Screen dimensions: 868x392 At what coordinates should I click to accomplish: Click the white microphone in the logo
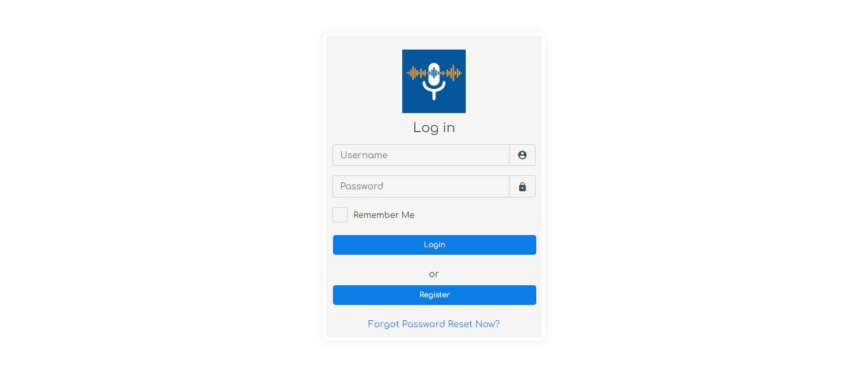pyautogui.click(x=434, y=81)
